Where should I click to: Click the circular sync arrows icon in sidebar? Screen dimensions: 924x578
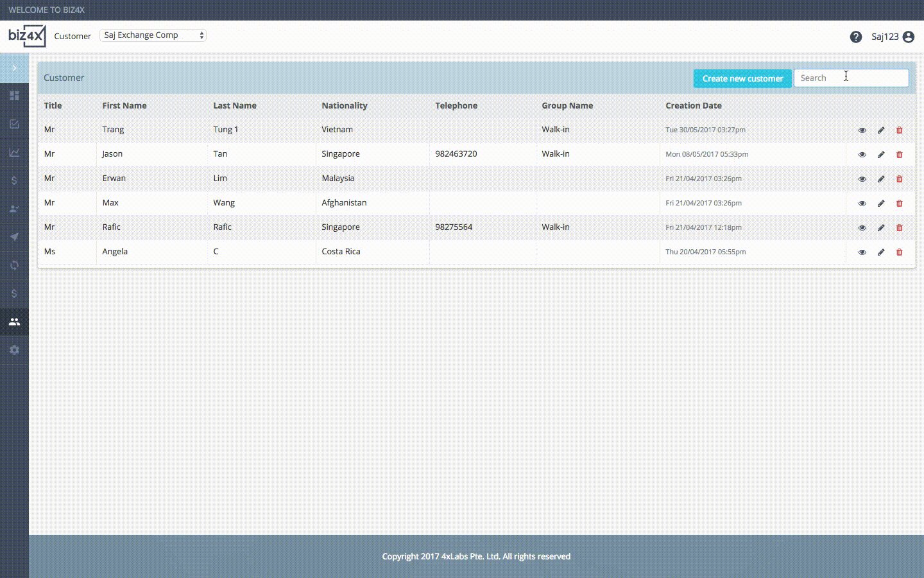(14, 265)
